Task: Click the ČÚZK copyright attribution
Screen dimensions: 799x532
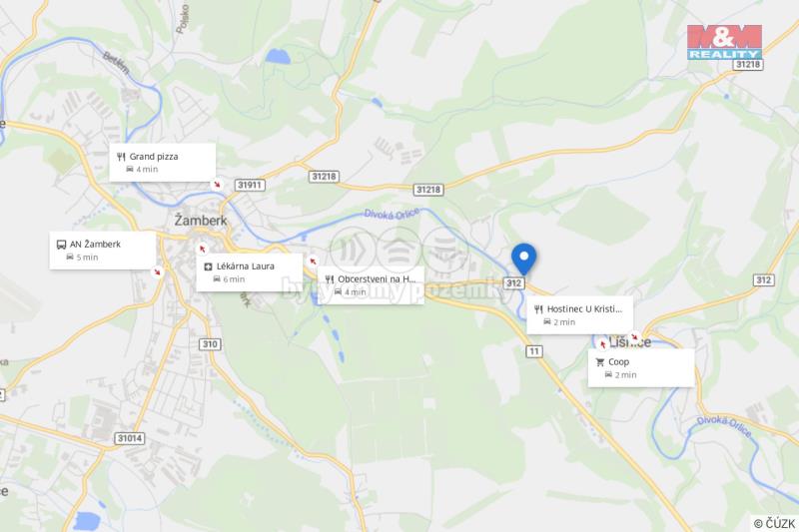Action: pos(775,523)
